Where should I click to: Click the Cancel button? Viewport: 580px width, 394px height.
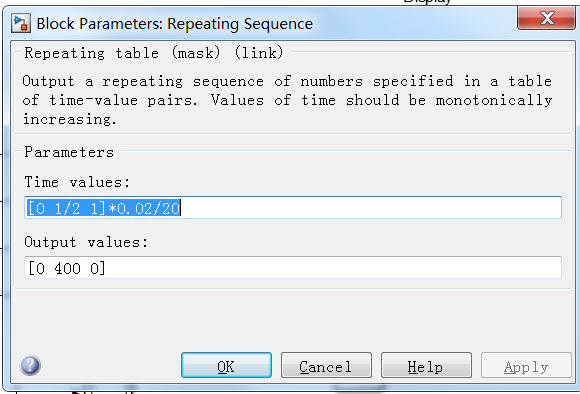point(326,365)
